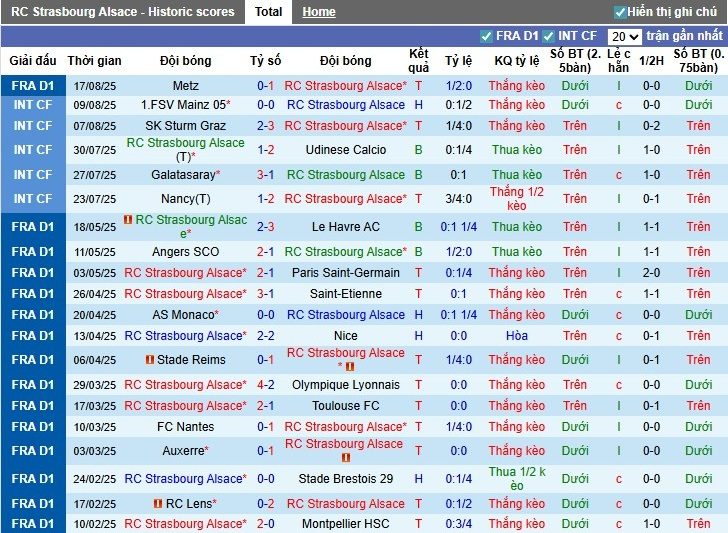Toggle the Hiển thị ghi chú checkbox
The height and width of the screenshot is (533, 728).
[x=619, y=12]
